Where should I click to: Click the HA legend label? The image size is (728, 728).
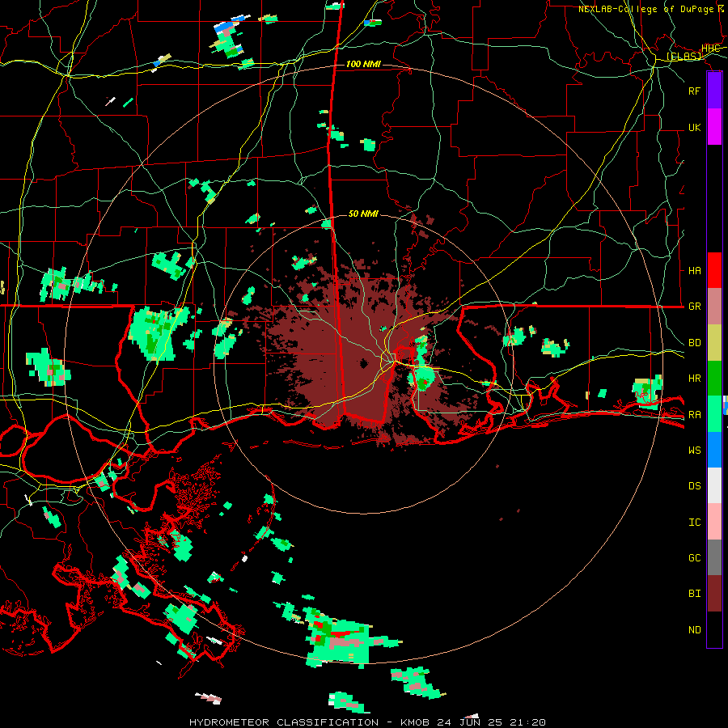(x=694, y=270)
